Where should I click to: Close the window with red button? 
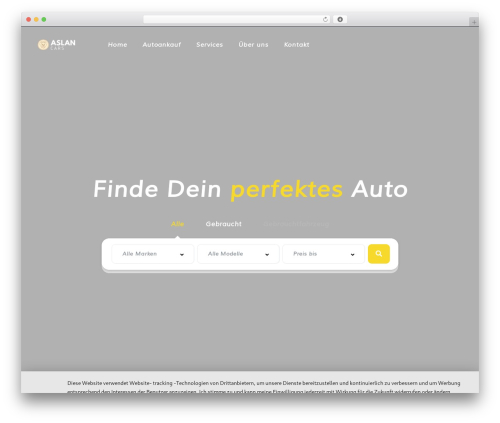tap(29, 19)
